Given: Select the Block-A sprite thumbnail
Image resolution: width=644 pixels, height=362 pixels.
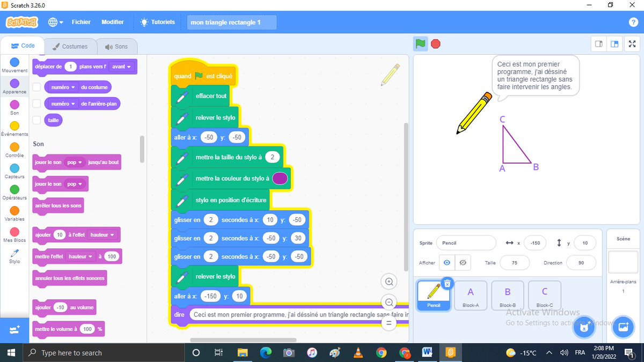Looking at the screenshot, I should tap(471, 295).
